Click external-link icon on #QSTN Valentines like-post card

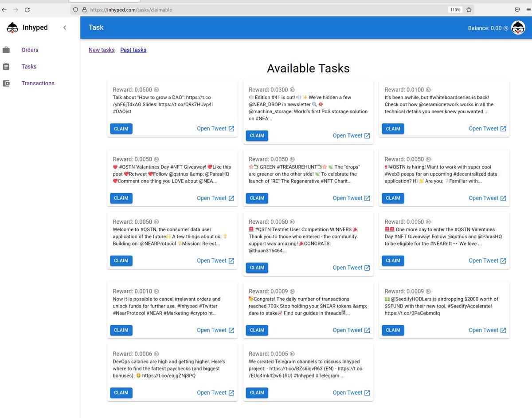(231, 198)
